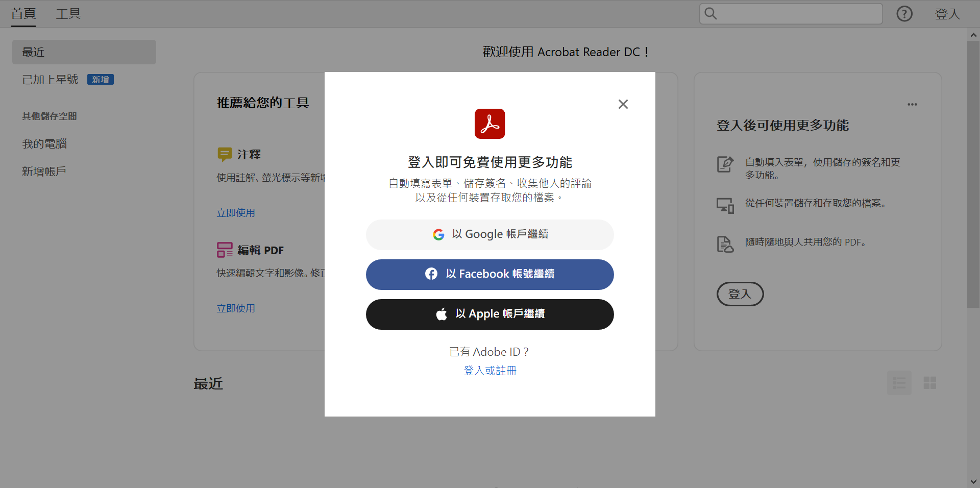Toggle list view for recent files

pos(899,383)
